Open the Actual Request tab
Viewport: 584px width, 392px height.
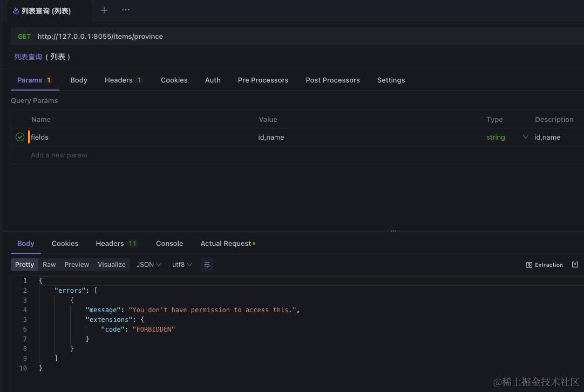tap(226, 243)
